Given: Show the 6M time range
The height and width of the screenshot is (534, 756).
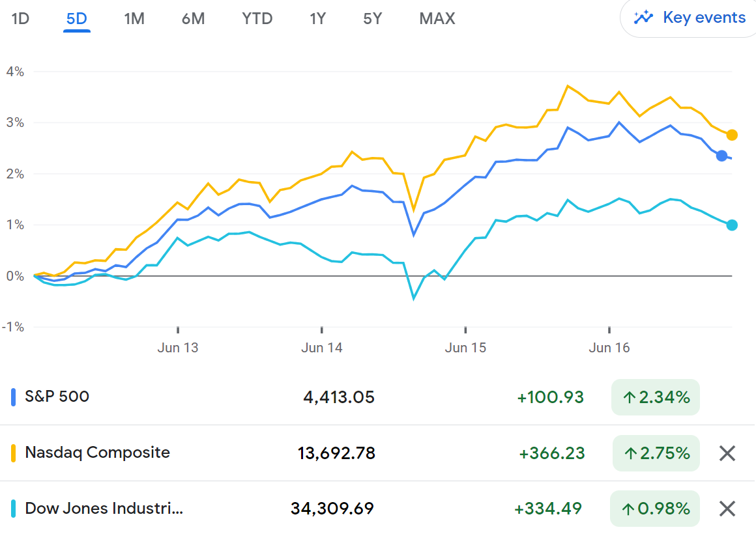Looking at the screenshot, I should (194, 19).
